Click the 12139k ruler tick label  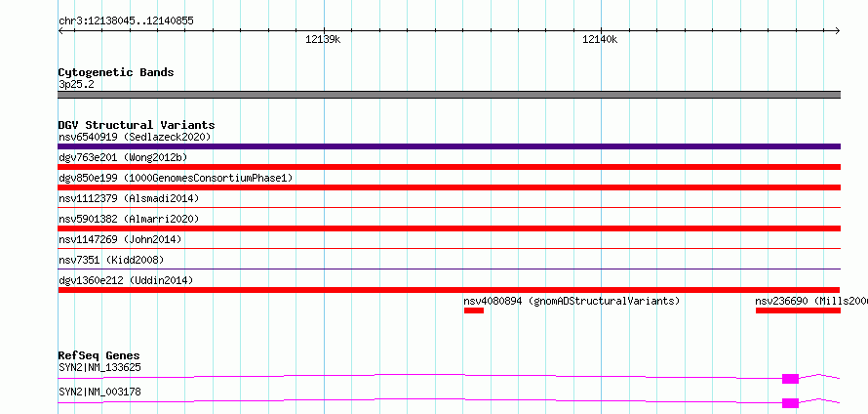click(x=323, y=39)
